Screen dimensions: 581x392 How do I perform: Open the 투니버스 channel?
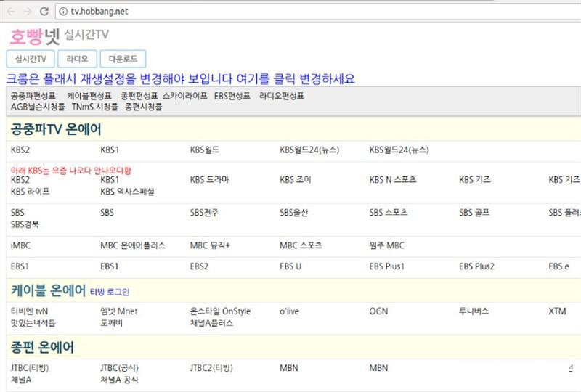(474, 311)
